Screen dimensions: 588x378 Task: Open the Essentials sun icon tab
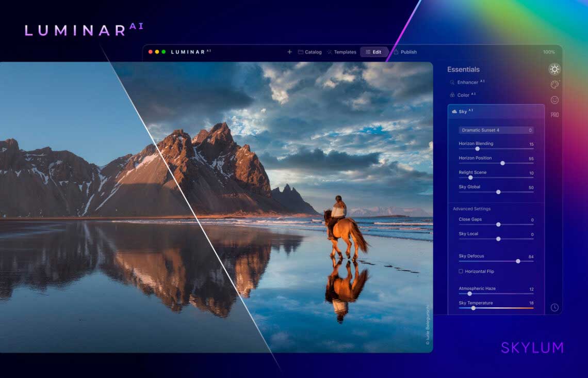(x=554, y=69)
